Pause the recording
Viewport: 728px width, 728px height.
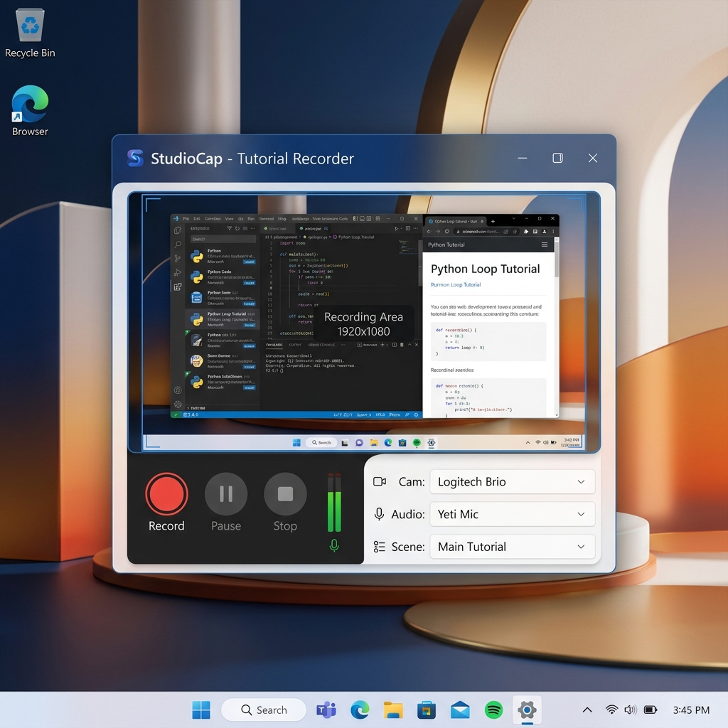click(x=226, y=494)
